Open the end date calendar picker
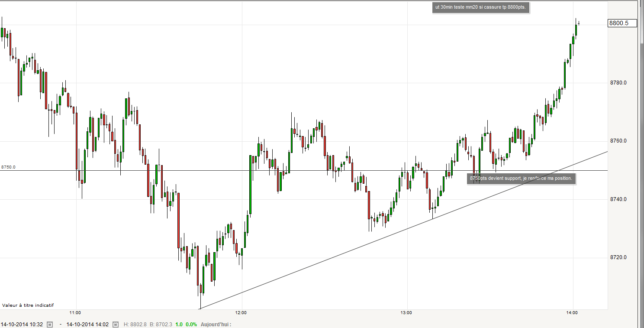Image resolution: width=644 pixels, height=328 pixels. pos(116,324)
